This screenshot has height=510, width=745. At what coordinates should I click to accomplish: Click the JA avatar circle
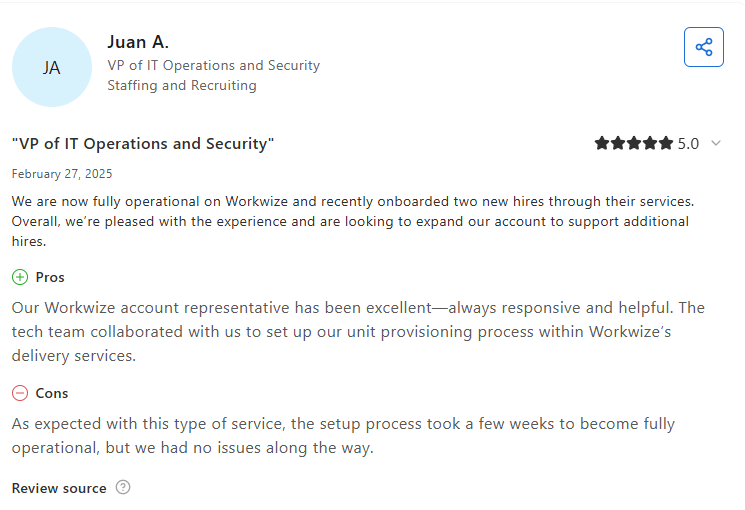[51, 67]
